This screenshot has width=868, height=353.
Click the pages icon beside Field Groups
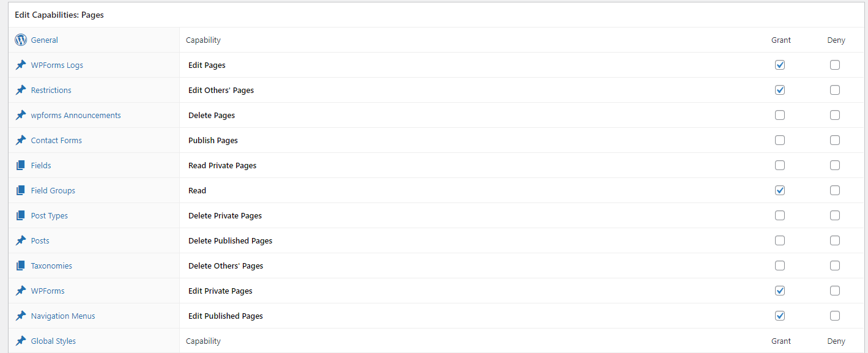(21, 190)
